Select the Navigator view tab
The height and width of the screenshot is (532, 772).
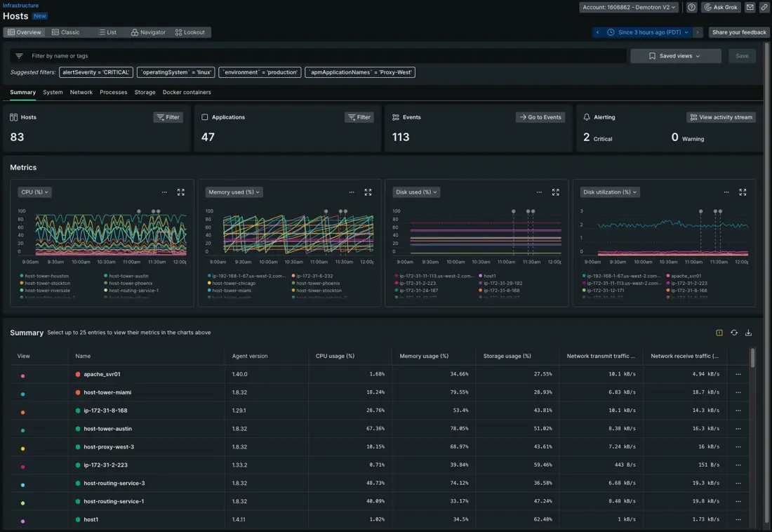tap(149, 32)
